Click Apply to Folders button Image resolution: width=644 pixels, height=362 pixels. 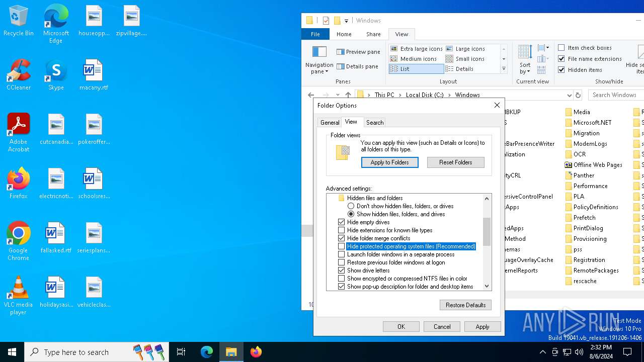[x=390, y=162]
